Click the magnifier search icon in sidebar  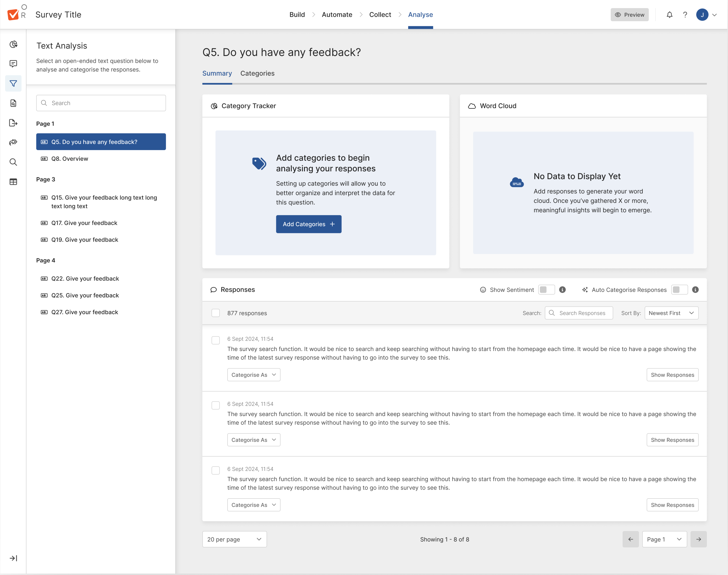[x=13, y=162]
